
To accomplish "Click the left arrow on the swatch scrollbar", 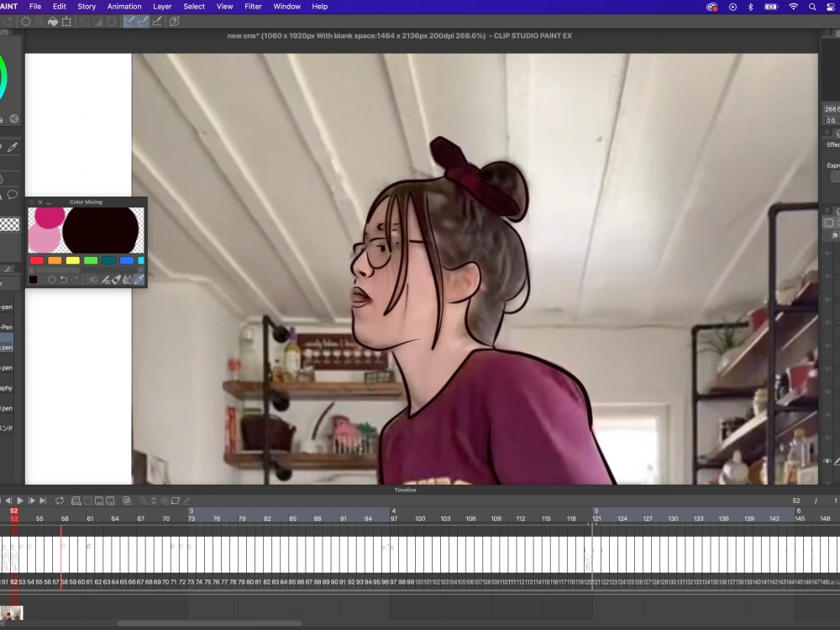I will coord(31,270).
